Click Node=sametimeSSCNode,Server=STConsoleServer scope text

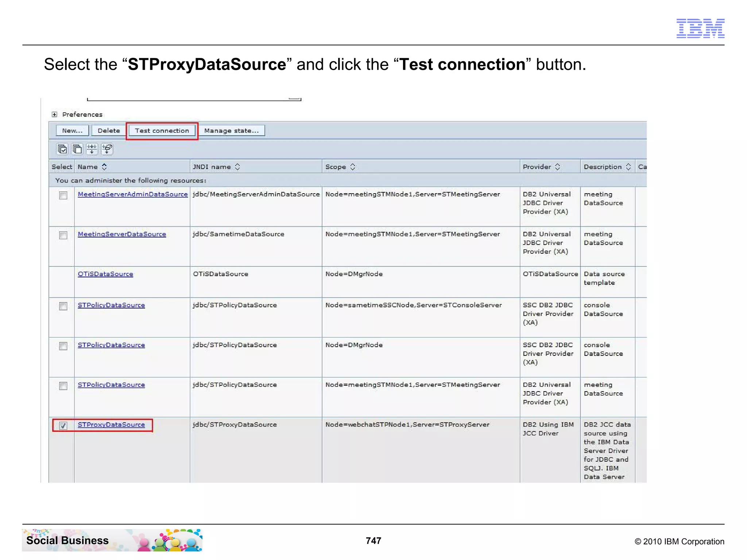tap(414, 305)
